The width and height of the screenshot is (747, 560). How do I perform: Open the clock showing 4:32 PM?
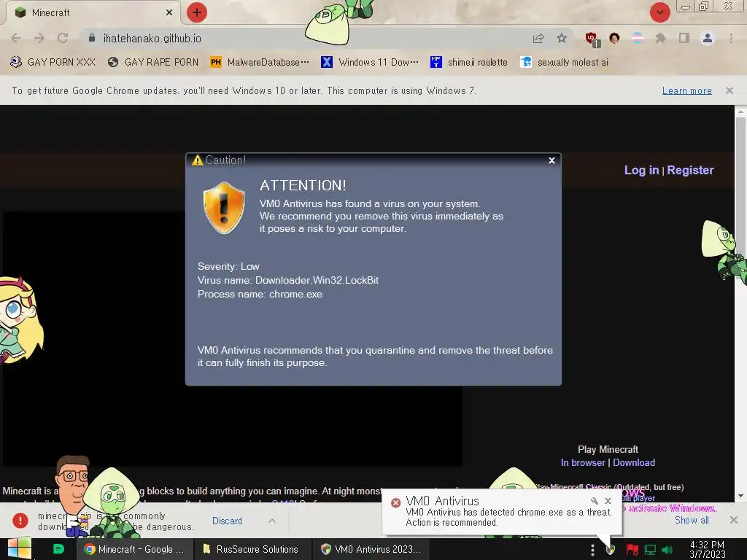coord(707,550)
